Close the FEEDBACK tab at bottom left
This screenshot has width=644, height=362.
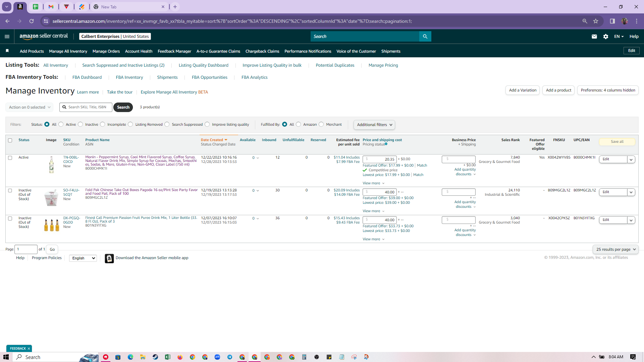tap(29, 349)
